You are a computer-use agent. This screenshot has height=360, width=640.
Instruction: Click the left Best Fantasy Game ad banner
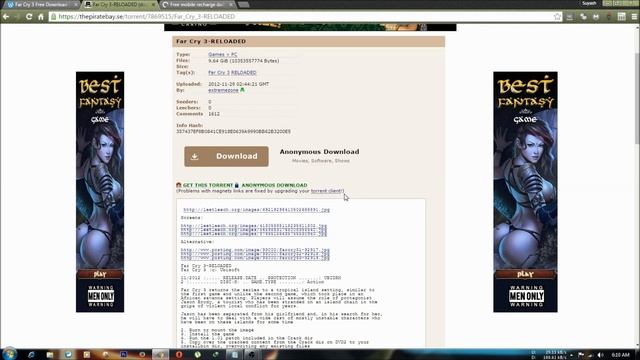(x=100, y=192)
